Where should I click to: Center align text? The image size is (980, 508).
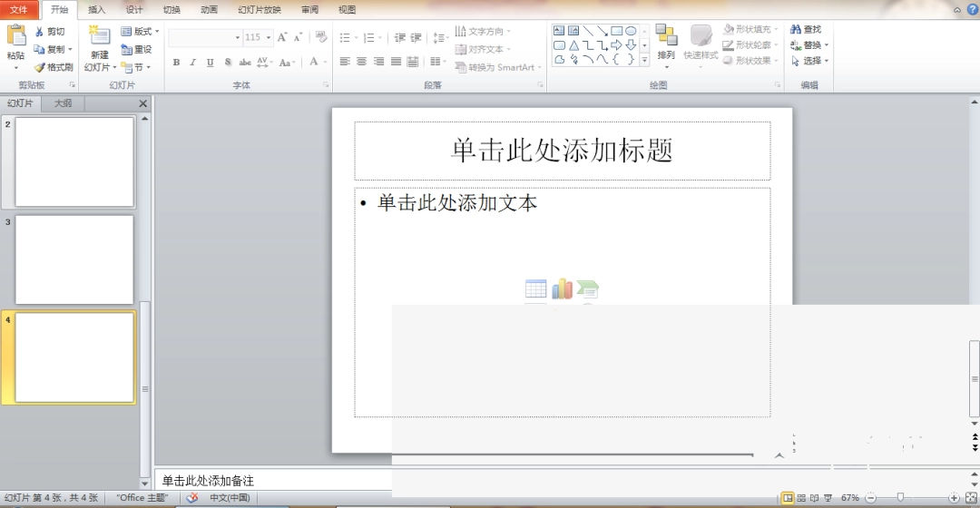click(361, 62)
